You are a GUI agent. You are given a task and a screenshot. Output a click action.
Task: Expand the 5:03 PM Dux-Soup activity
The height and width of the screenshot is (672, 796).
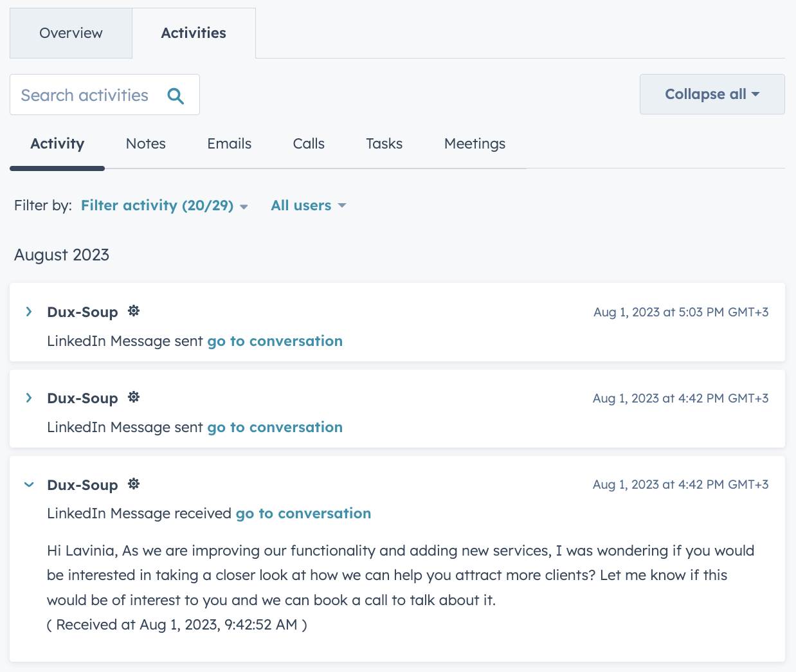point(29,312)
